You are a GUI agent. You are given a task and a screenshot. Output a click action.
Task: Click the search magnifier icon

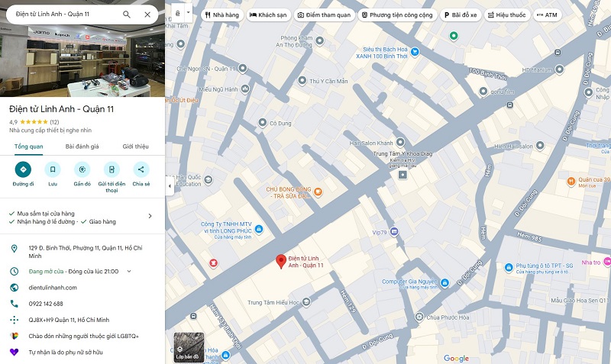pyautogui.click(x=127, y=14)
